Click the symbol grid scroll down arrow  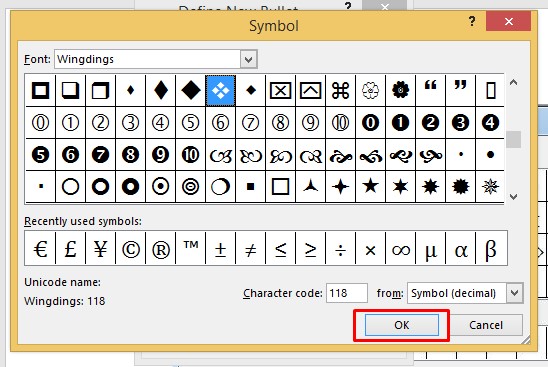pos(513,197)
